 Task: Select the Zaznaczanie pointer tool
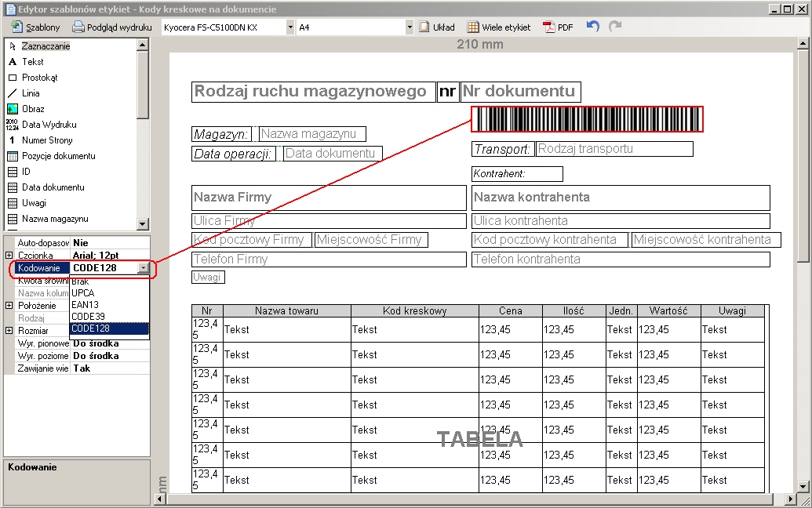[x=46, y=46]
